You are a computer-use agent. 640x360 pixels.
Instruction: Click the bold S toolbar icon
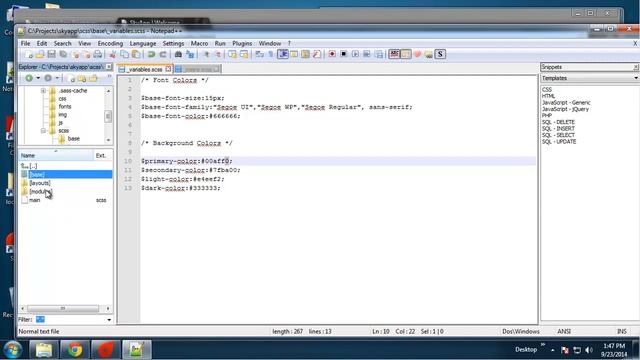coord(440,54)
